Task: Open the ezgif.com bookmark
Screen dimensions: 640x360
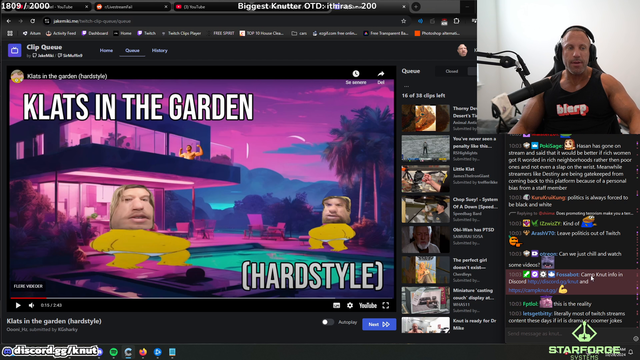Action: click(x=335, y=33)
